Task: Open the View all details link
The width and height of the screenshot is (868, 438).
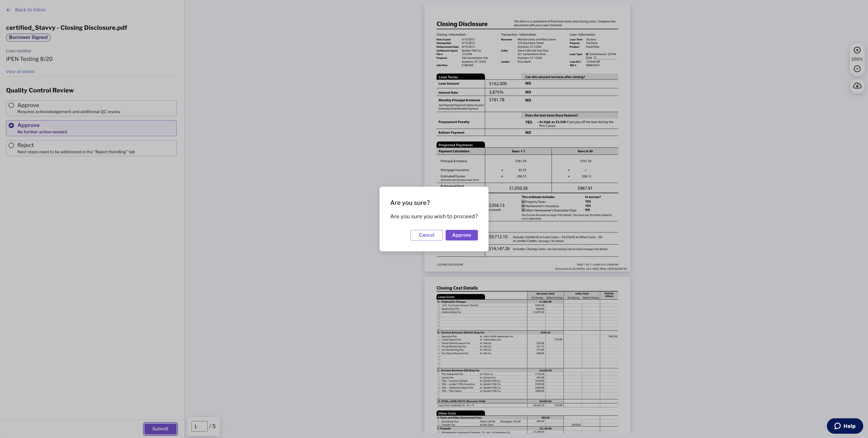Action: click(20, 71)
